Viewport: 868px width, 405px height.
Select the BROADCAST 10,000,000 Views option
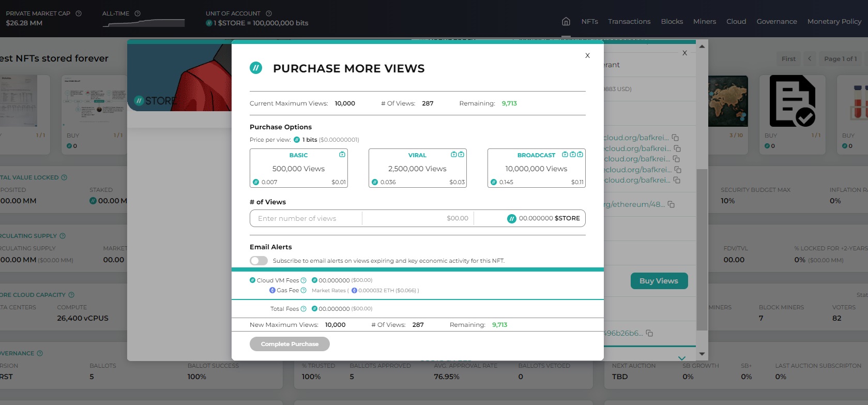pos(537,168)
